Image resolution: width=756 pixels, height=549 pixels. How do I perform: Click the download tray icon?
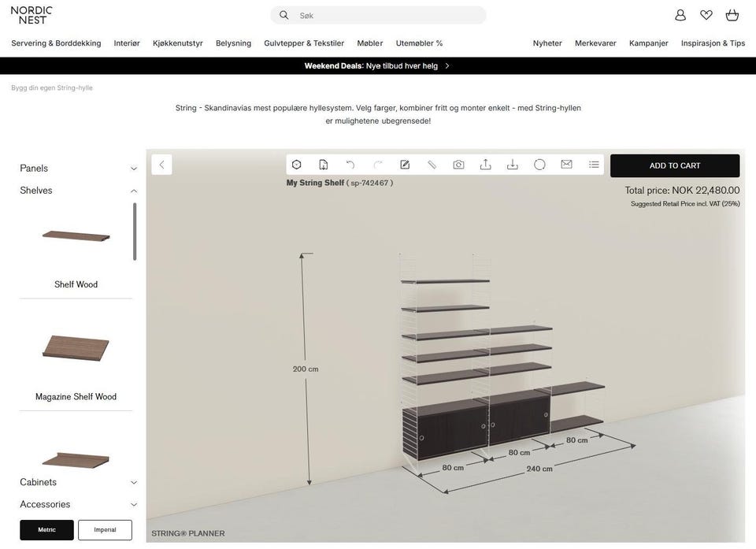(513, 165)
